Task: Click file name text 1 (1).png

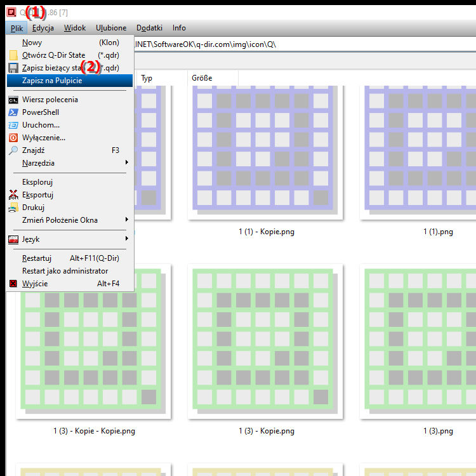Action: (438, 232)
